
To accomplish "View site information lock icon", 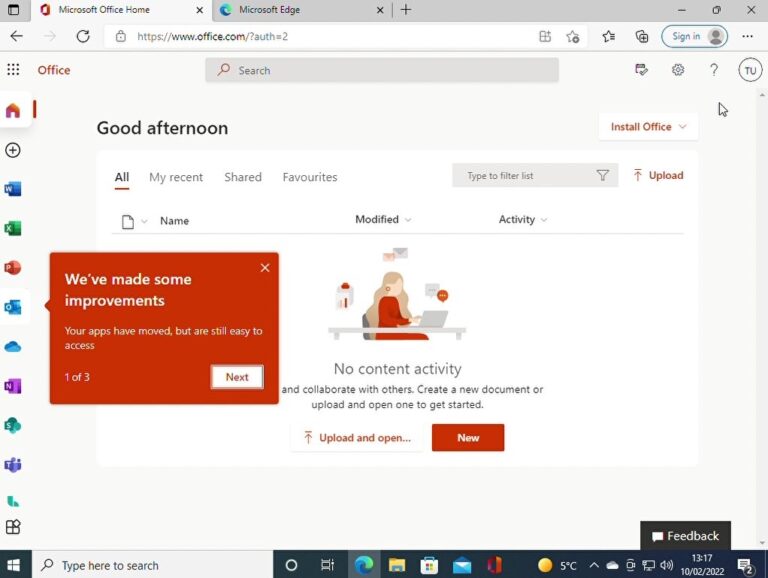I will (120, 36).
